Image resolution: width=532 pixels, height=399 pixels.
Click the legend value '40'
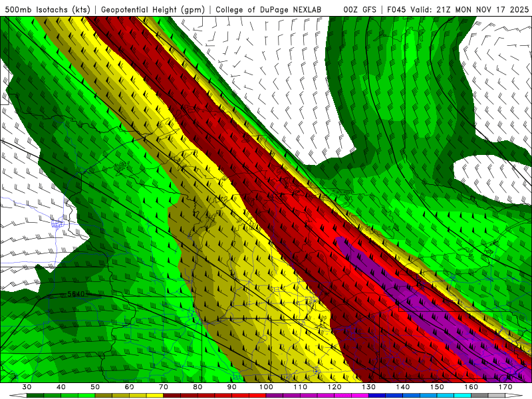(61, 387)
